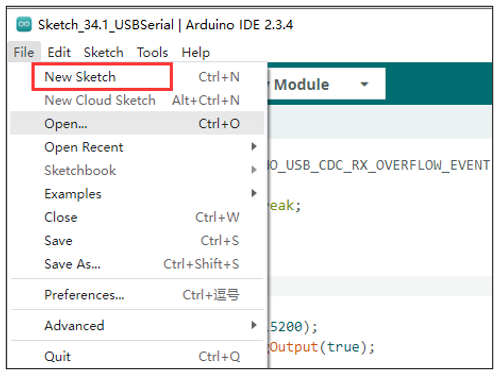Viewport: 499px width, 376px height.
Task: Open the Edit menu
Action: pos(59,52)
